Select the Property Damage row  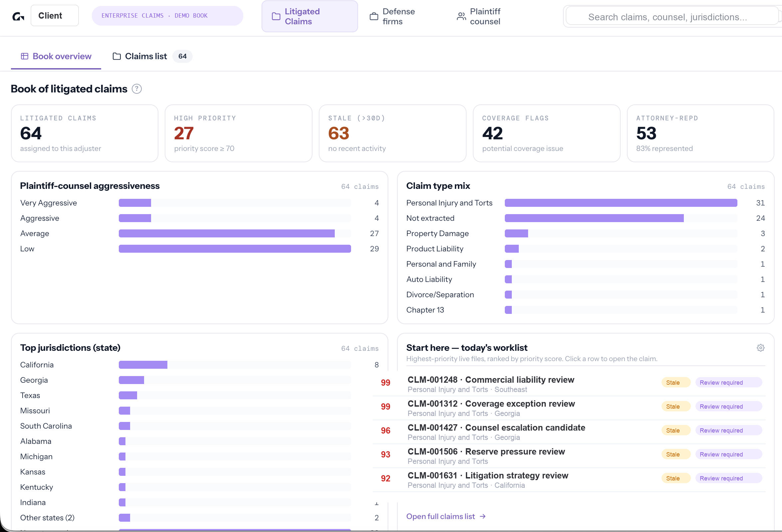click(585, 233)
